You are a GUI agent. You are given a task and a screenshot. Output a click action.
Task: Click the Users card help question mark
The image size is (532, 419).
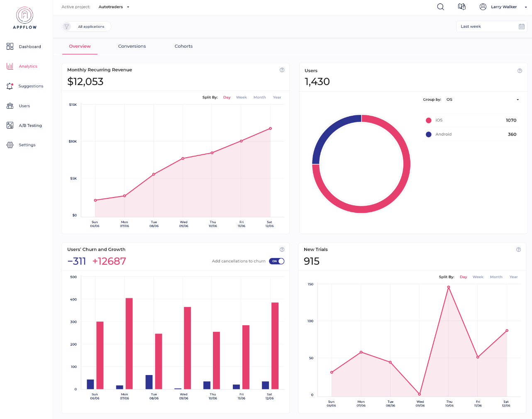(x=520, y=71)
